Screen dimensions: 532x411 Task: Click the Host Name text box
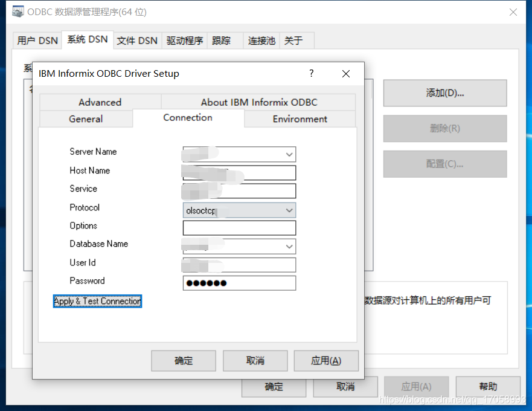coord(239,173)
